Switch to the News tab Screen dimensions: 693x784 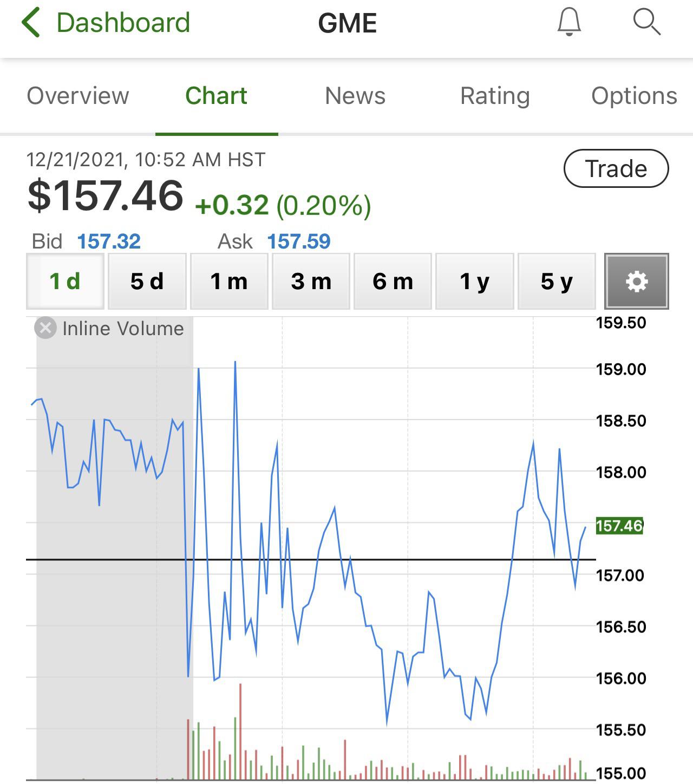pyautogui.click(x=355, y=95)
